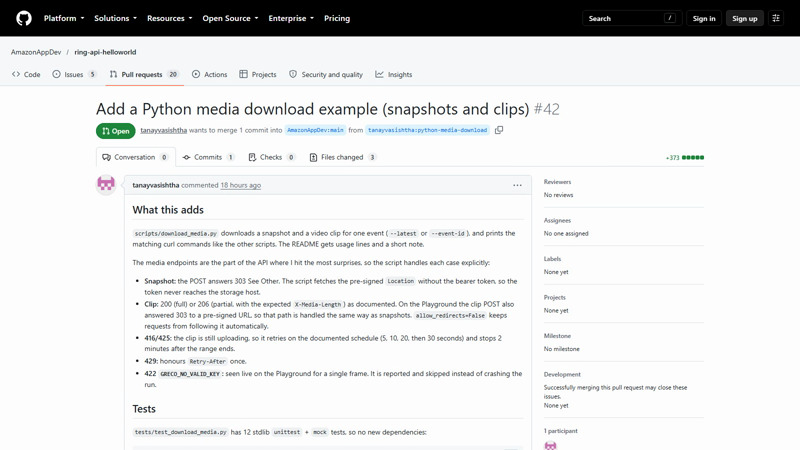This screenshot has width=800, height=450.
Task: Copy the head branch name icon
Action: pos(499,130)
